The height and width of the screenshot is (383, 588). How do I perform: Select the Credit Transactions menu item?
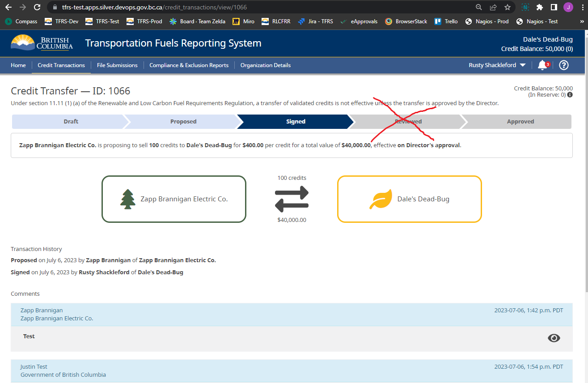[x=61, y=65]
